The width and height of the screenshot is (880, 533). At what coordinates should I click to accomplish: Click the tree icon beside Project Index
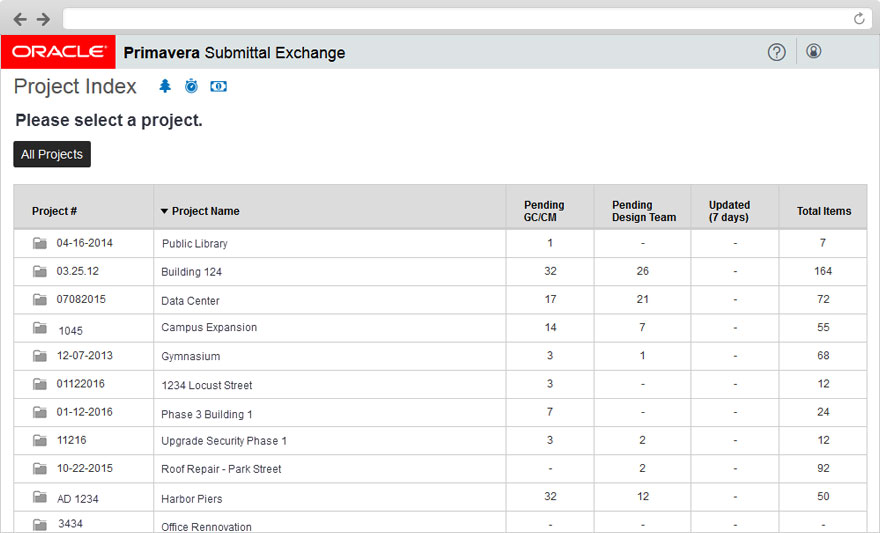coord(166,87)
